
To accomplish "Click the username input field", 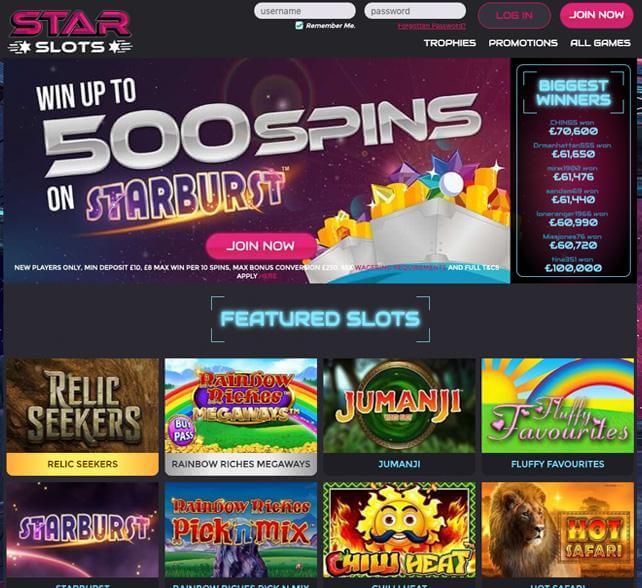I will (x=305, y=11).
